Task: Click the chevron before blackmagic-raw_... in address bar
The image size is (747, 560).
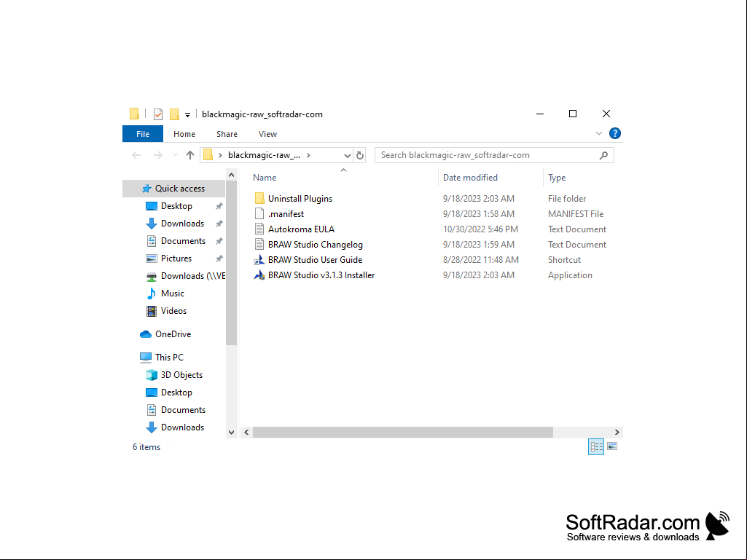Action: 220,155
